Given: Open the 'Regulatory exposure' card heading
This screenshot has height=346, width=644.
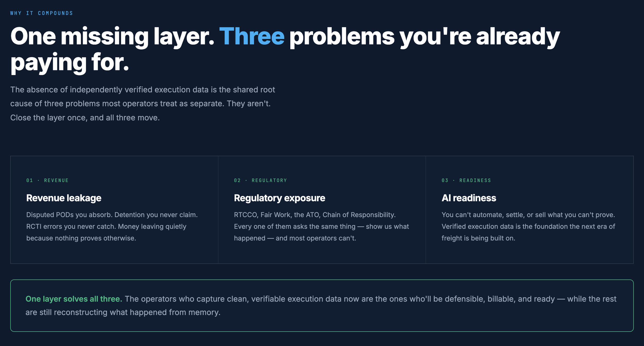Looking at the screenshot, I should (279, 198).
